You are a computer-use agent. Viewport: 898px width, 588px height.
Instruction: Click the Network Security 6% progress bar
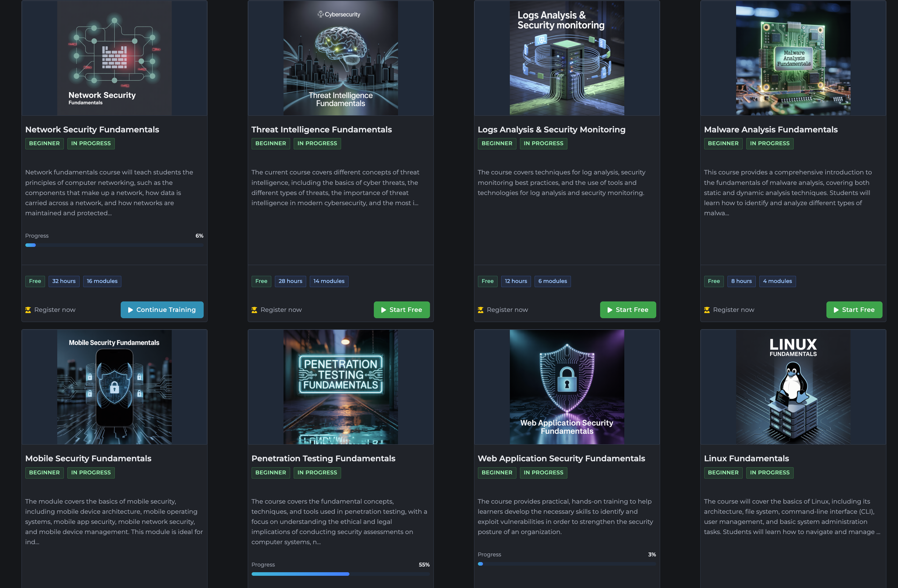[114, 245]
